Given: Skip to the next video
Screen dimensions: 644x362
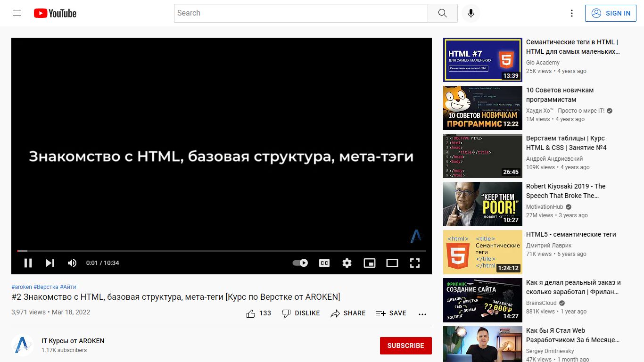Looking at the screenshot, I should pyautogui.click(x=50, y=263).
